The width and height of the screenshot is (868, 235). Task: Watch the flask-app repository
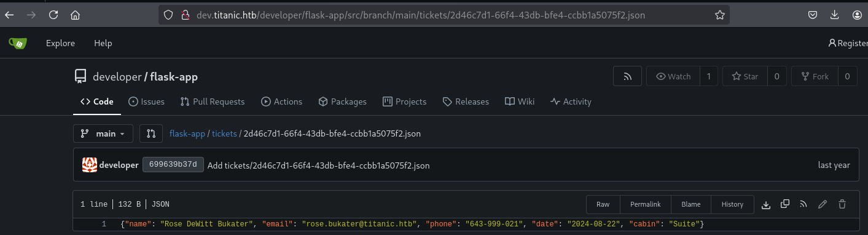673,76
